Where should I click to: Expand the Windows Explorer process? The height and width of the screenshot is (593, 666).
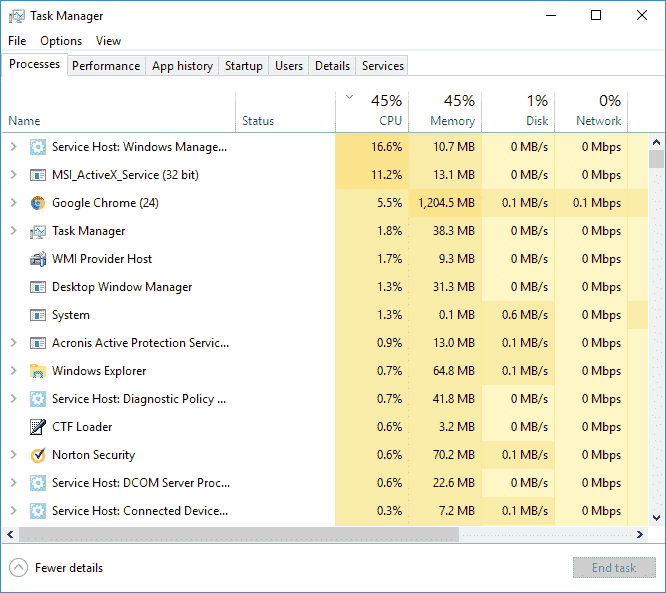14,371
